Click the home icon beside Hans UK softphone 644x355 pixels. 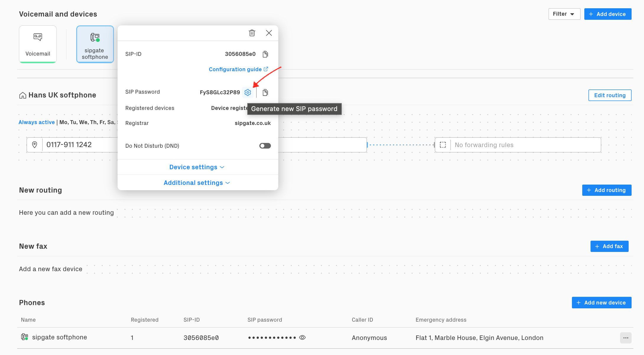coord(23,95)
